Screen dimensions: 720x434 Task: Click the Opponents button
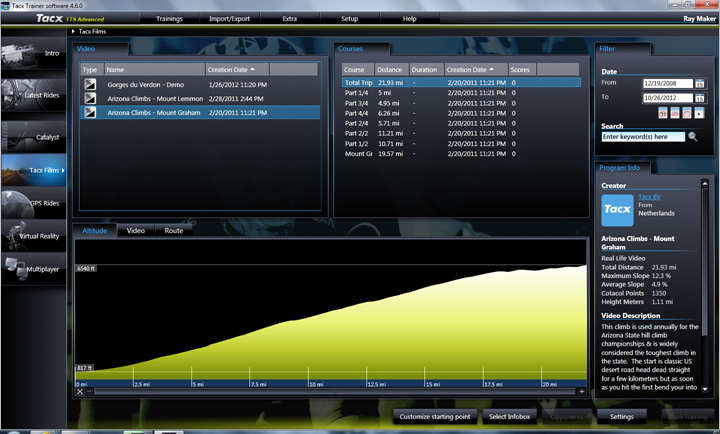point(567,417)
